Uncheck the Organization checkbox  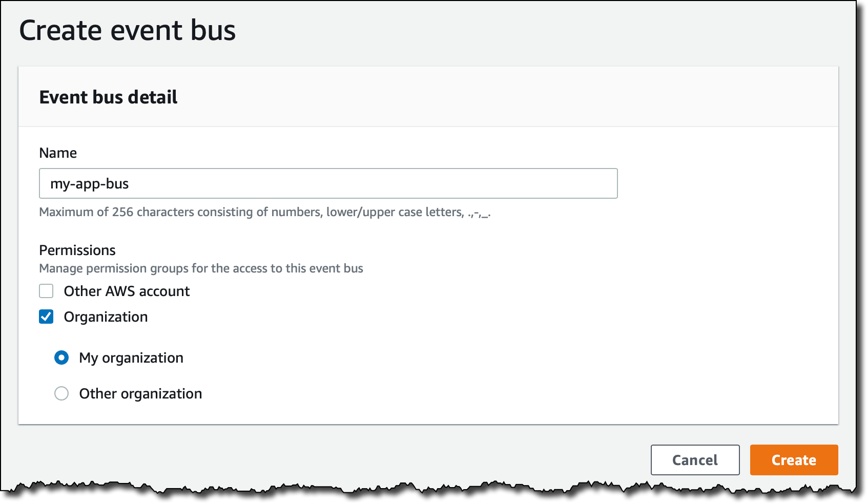46,317
